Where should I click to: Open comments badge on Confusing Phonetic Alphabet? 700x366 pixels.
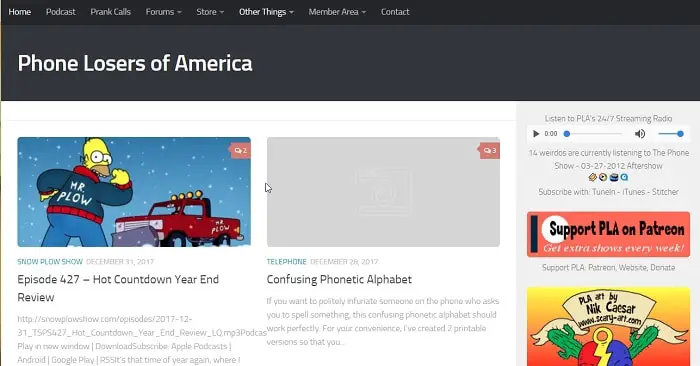click(x=490, y=150)
